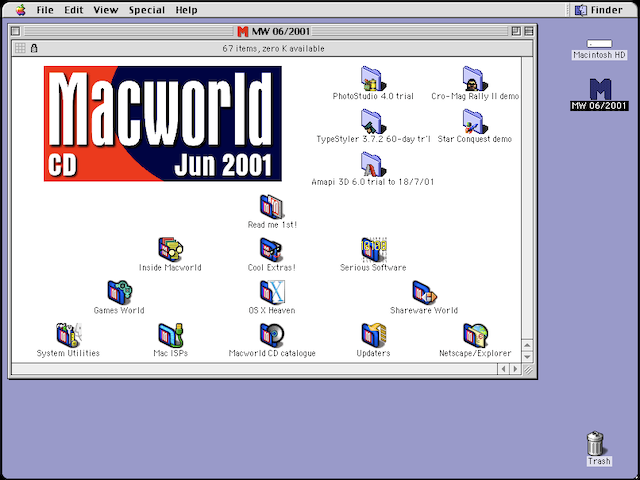Open the Help menu
The width and height of the screenshot is (640, 480).
tap(187, 10)
